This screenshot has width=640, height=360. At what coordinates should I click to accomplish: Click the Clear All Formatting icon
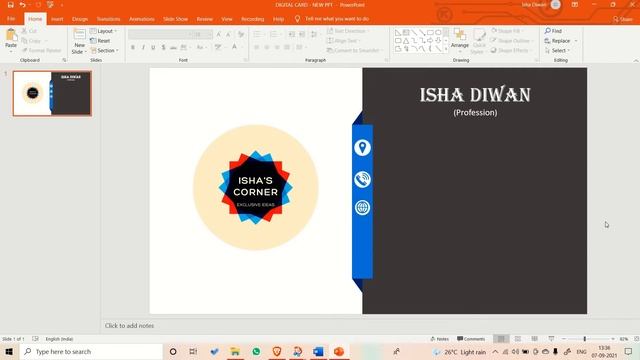tap(241, 35)
